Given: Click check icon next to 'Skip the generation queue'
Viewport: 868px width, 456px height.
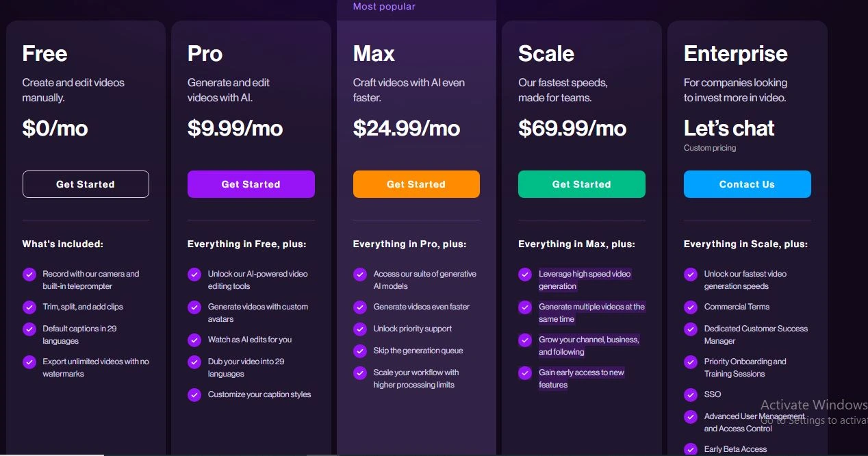Looking at the screenshot, I should (360, 351).
